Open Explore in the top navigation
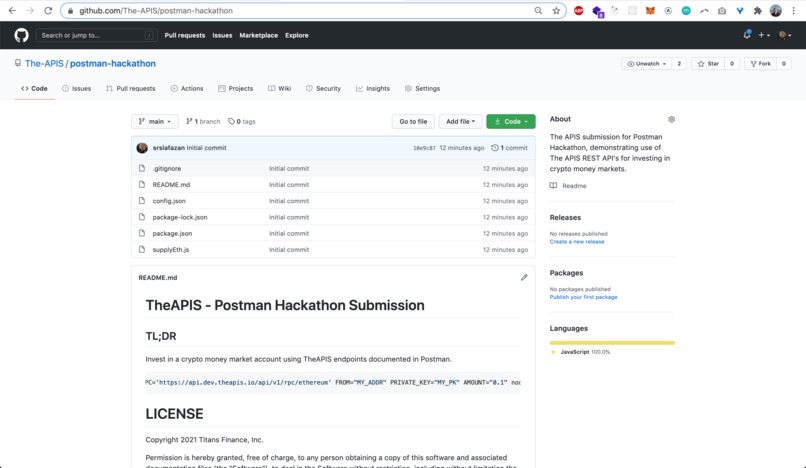Image resolution: width=806 pixels, height=468 pixels. (297, 35)
